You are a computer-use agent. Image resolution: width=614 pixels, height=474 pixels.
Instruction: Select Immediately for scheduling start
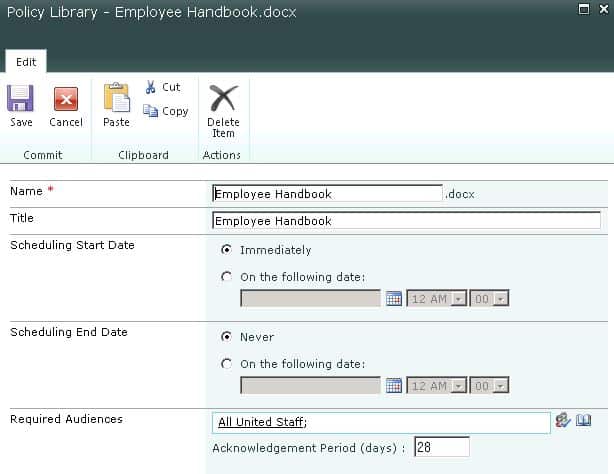coord(227,250)
